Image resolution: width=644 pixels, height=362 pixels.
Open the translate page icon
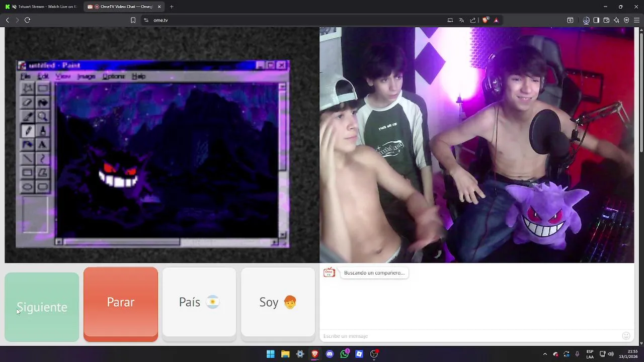click(461, 20)
